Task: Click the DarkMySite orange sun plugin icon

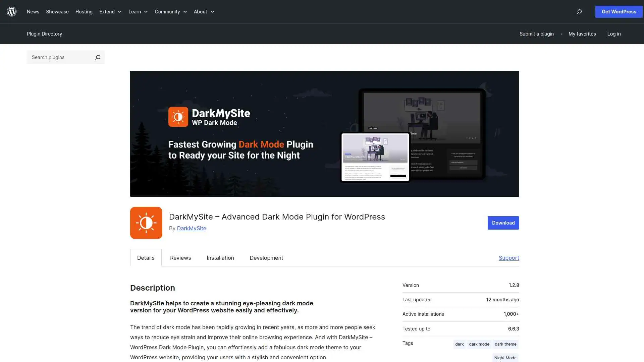Action: coord(146,223)
